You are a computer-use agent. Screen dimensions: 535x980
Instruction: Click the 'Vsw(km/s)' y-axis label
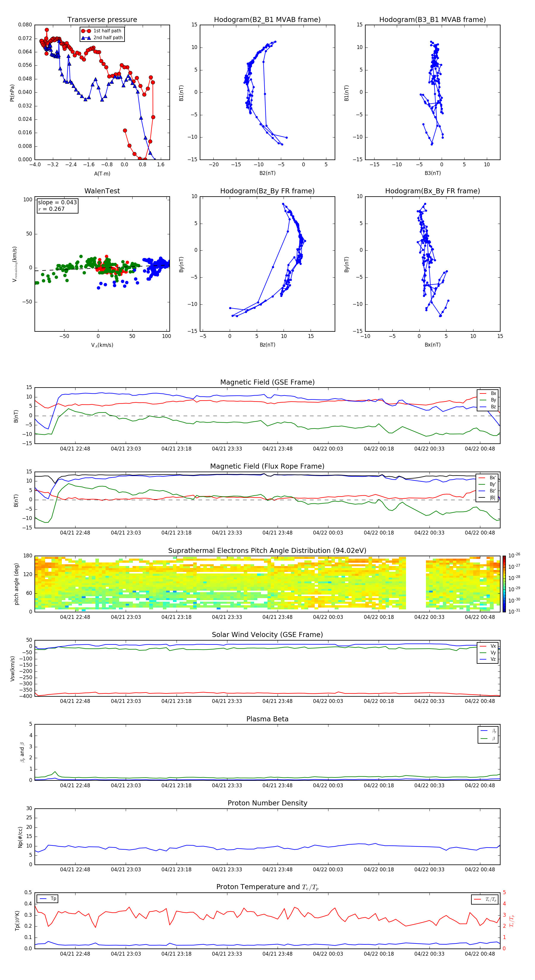point(12,668)
